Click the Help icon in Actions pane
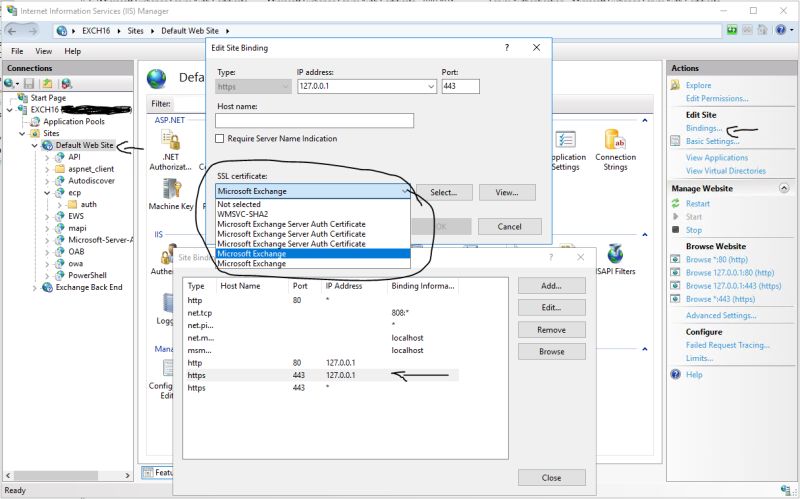Viewport: 800px width, 499px height. click(676, 375)
